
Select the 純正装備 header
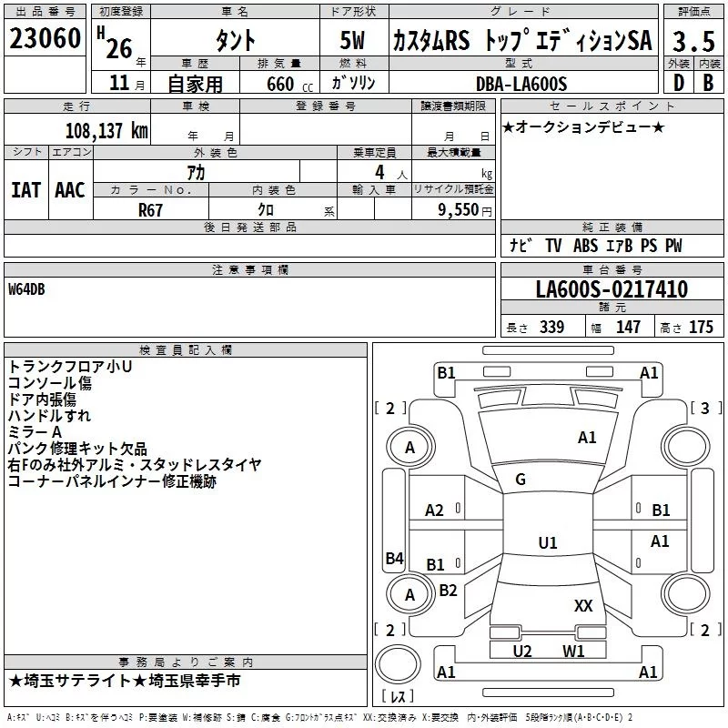coord(612,227)
